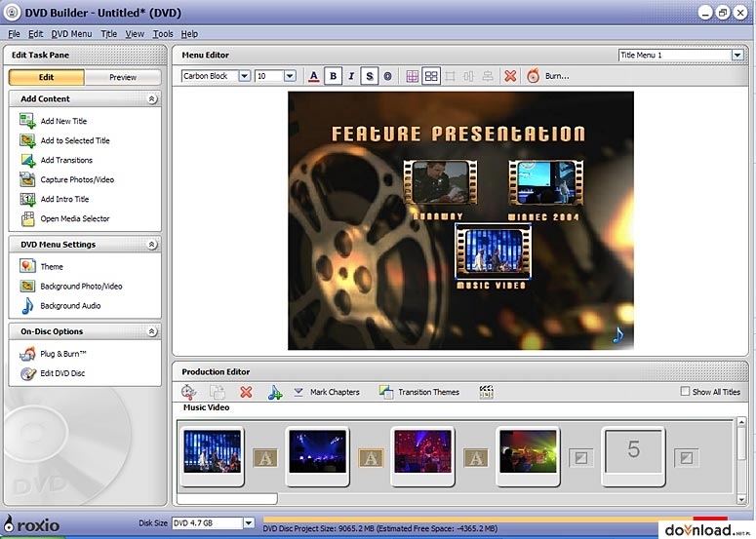The height and width of the screenshot is (539, 756).
Task: Click the transition marker after the first clip
Action: [x=265, y=458]
